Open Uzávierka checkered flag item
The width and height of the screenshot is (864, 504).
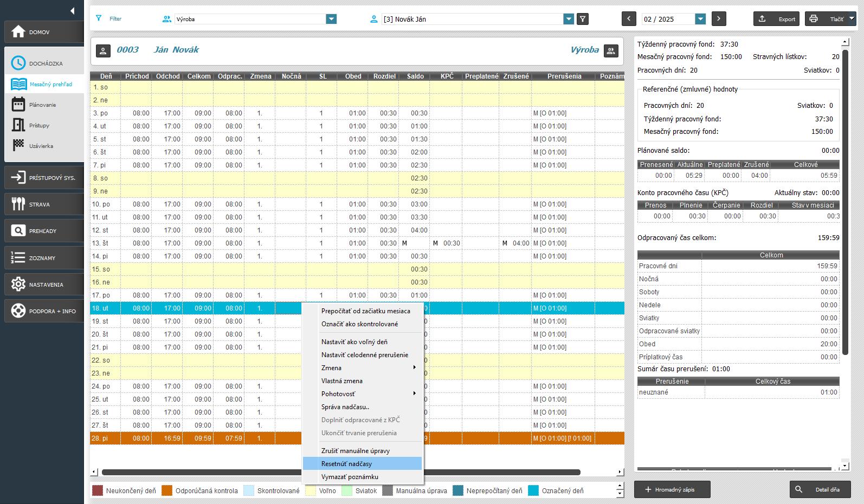41,146
